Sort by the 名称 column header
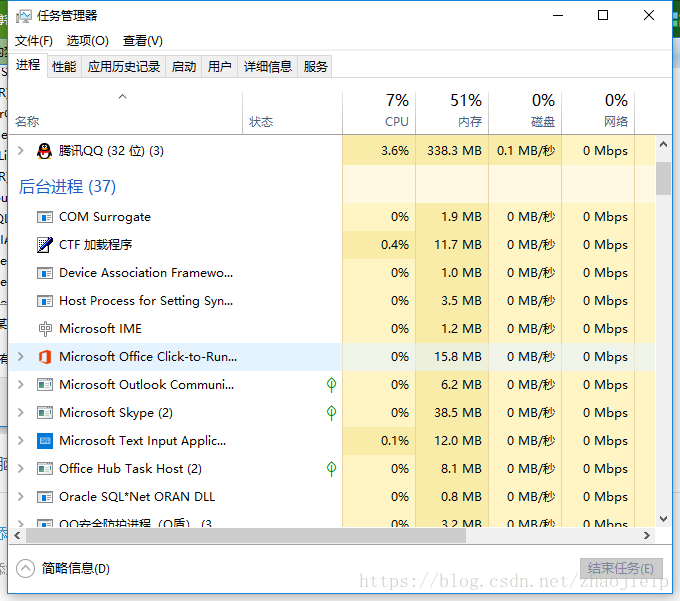The image size is (680, 601). (x=125, y=112)
